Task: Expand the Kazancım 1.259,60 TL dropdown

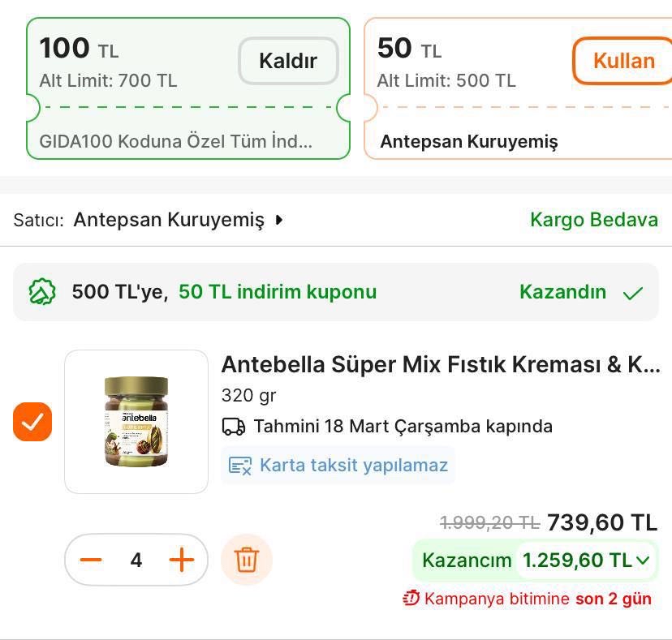Action: pyautogui.click(x=643, y=560)
